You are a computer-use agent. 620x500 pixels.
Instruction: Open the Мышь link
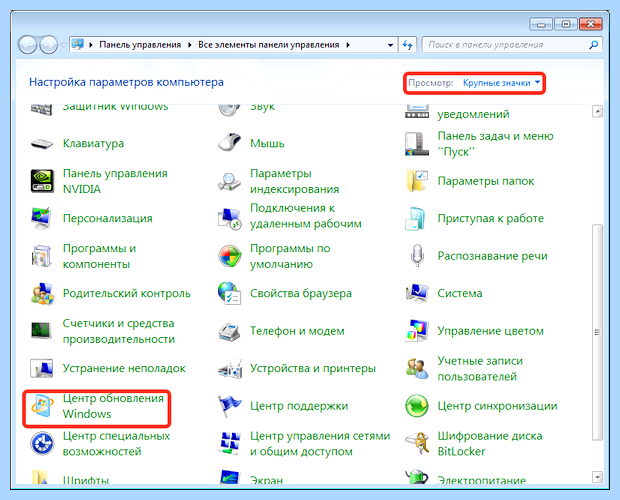pyautogui.click(x=267, y=143)
